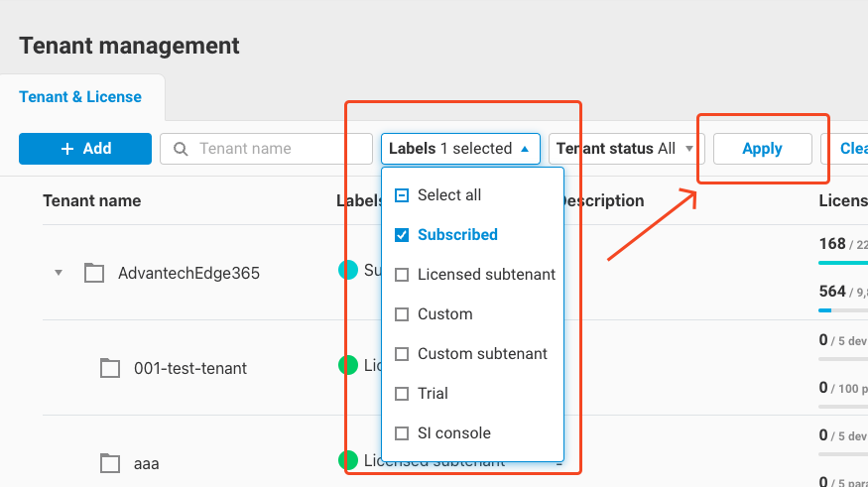Select AdvantechEdge365 tenant name

[x=188, y=273]
